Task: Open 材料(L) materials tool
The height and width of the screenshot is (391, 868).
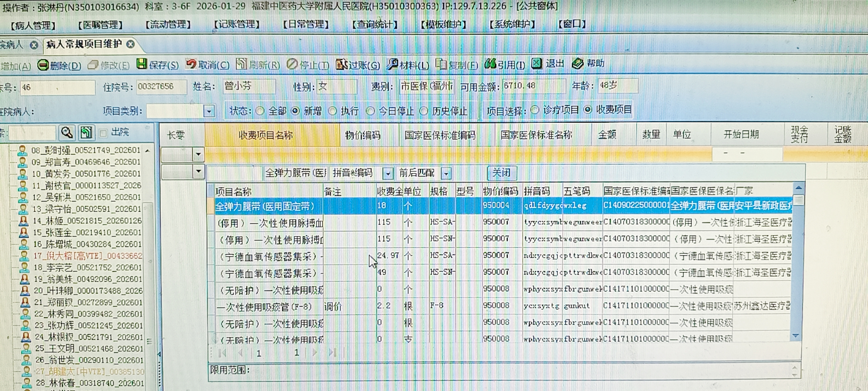Action: 392,64
